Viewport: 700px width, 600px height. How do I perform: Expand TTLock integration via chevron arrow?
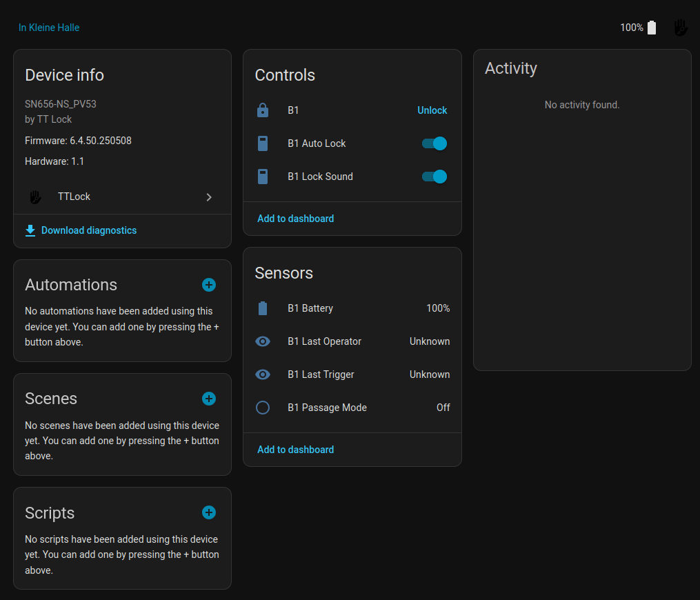tap(209, 197)
